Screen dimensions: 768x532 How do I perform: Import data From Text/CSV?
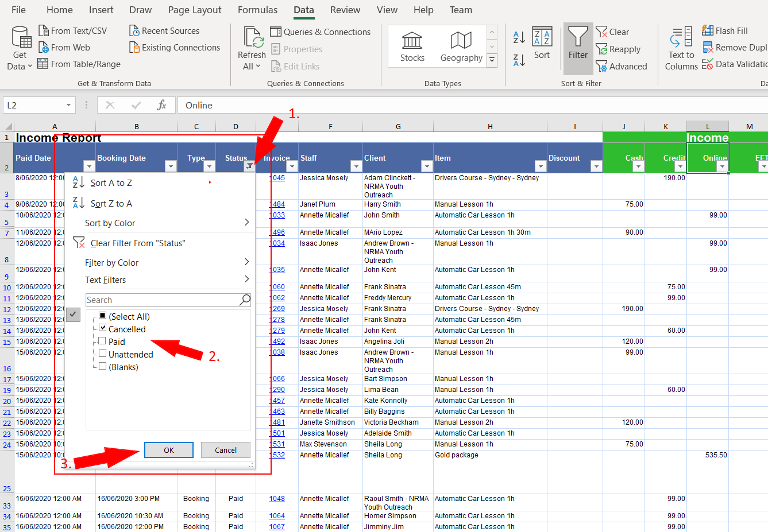click(x=73, y=31)
